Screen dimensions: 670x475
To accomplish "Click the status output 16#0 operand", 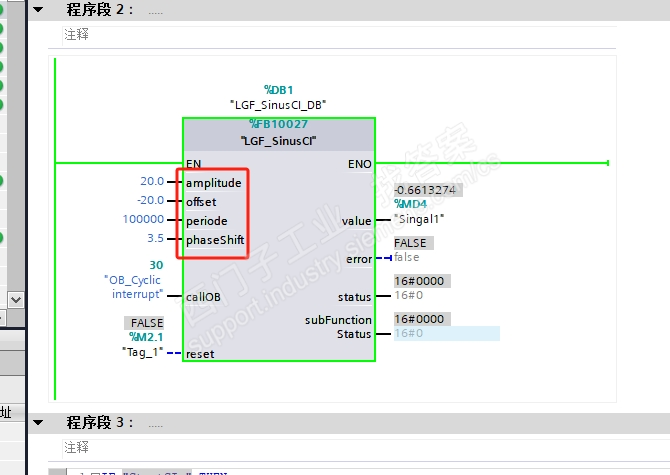I will [x=408, y=295].
